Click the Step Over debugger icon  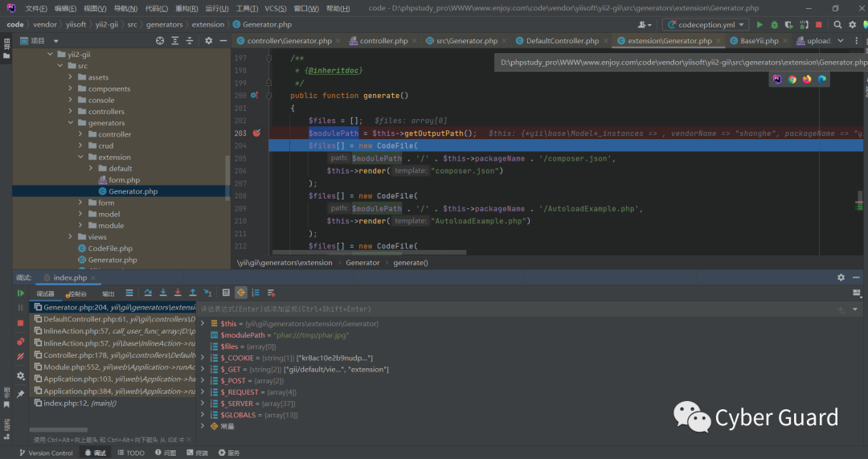149,293
